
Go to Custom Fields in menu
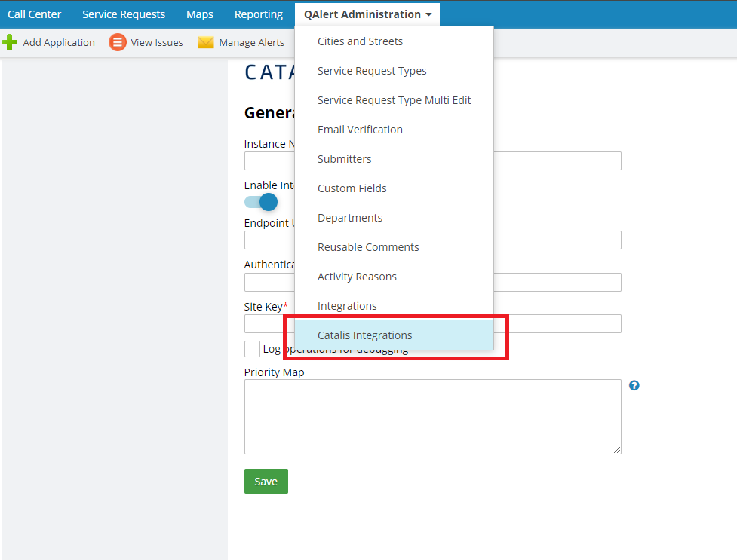[x=352, y=188]
